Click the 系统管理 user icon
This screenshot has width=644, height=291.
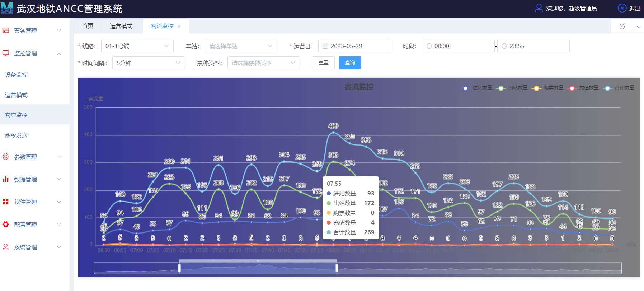tap(6, 247)
